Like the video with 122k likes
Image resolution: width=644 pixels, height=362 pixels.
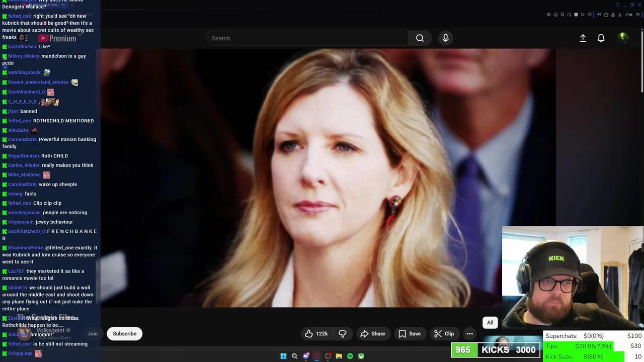click(x=316, y=334)
